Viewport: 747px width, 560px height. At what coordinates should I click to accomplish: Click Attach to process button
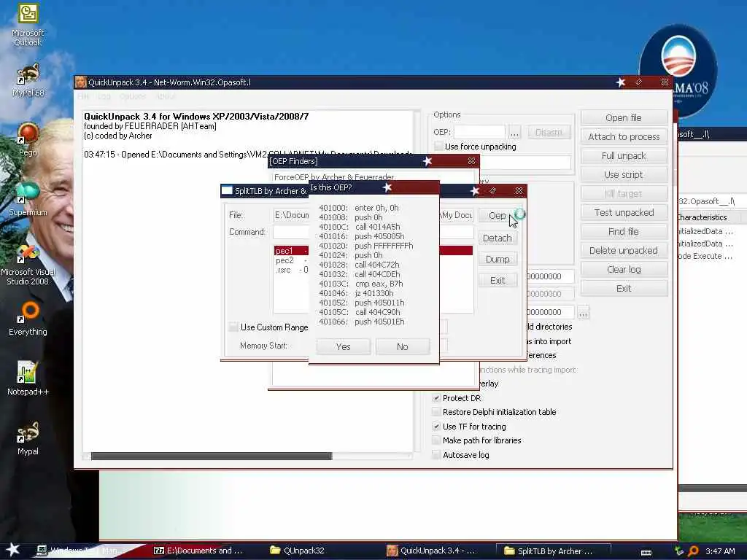[624, 136]
